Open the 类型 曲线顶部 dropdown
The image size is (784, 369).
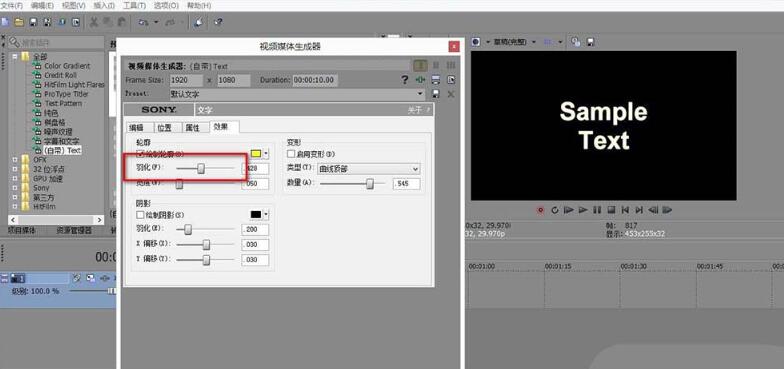point(415,169)
